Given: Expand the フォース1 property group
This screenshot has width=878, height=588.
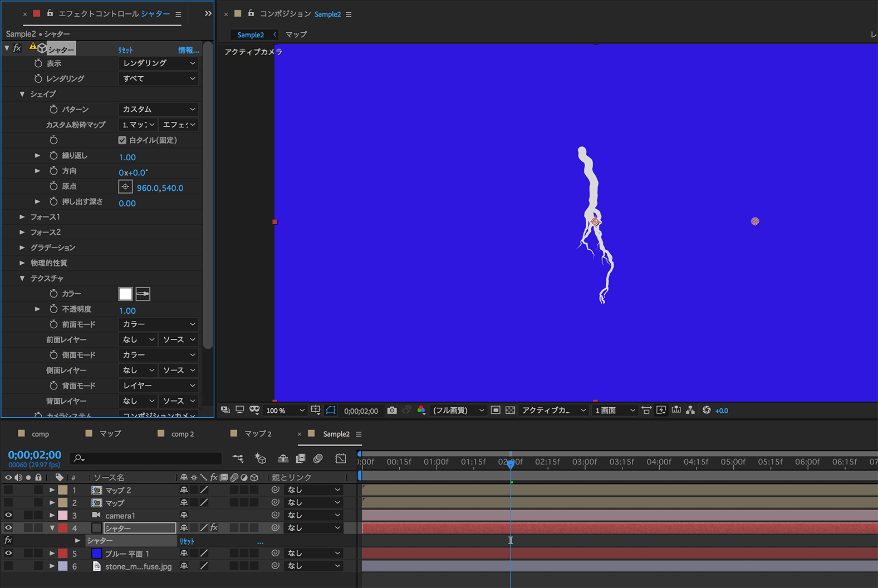Looking at the screenshot, I should tap(22, 217).
